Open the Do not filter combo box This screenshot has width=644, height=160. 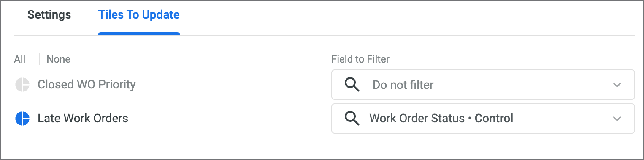(483, 85)
